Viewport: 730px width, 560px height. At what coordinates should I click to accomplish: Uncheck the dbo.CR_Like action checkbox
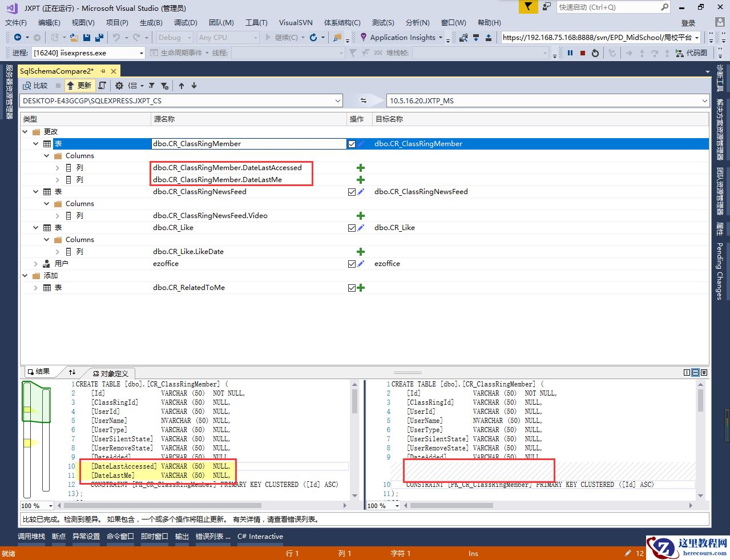[352, 228]
